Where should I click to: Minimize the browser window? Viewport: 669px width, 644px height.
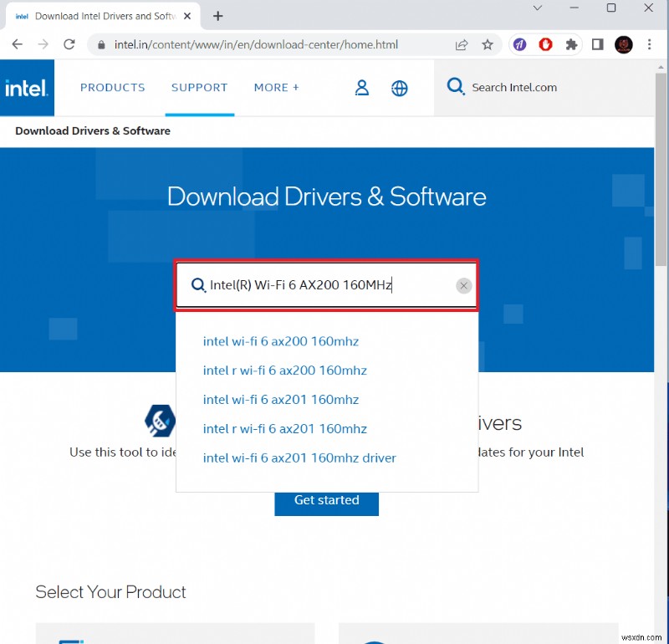point(575,8)
